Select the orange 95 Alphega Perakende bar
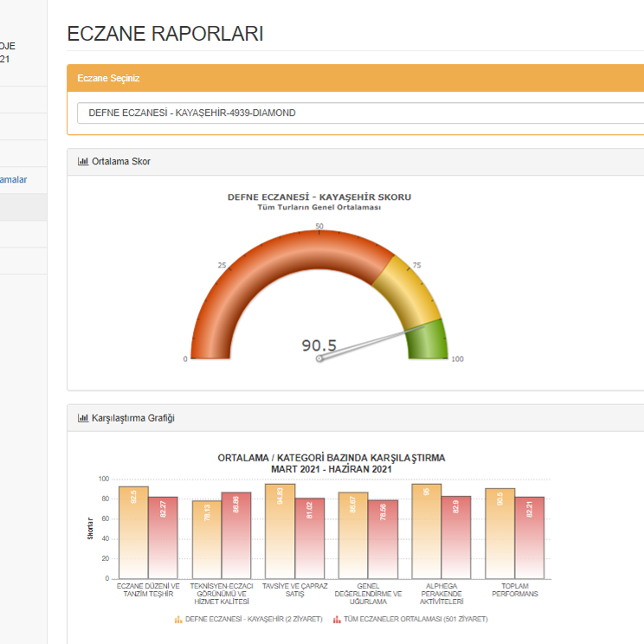This screenshot has height=644, width=644. click(x=427, y=531)
